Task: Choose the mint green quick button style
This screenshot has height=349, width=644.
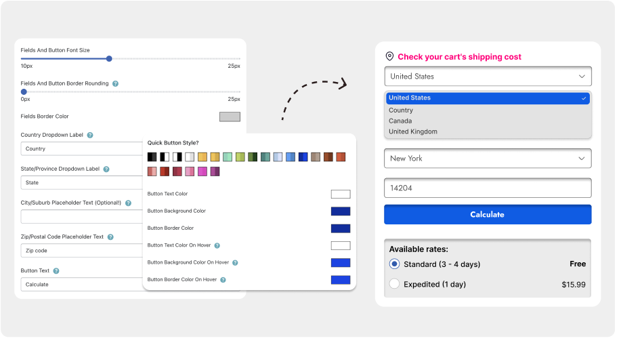Action: pos(228,157)
